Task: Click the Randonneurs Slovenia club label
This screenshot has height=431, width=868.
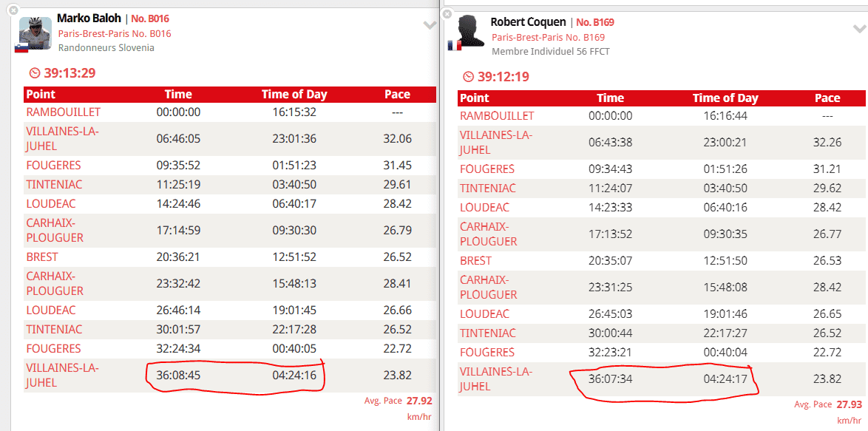Action: coord(106,48)
